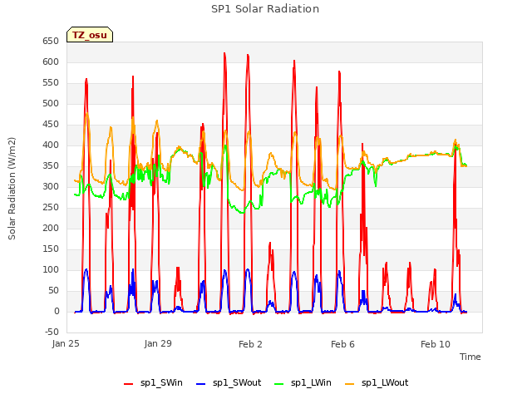Click the Solar Radiation (W/m2) axis label
This screenshot has width=532, height=399.
coord(12,189)
